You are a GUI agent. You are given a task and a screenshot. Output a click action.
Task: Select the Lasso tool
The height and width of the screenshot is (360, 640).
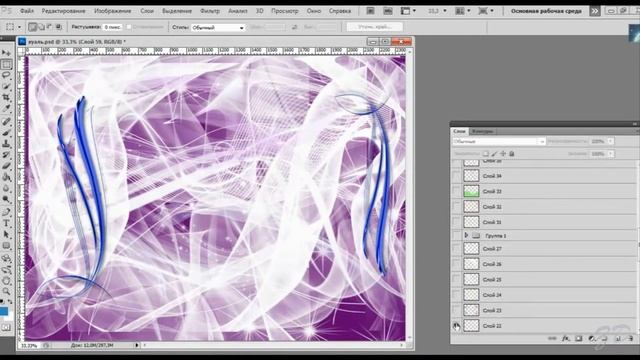point(6,76)
